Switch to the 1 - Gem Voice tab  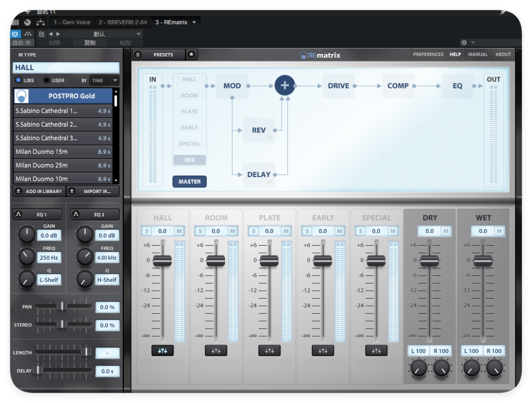click(x=72, y=22)
